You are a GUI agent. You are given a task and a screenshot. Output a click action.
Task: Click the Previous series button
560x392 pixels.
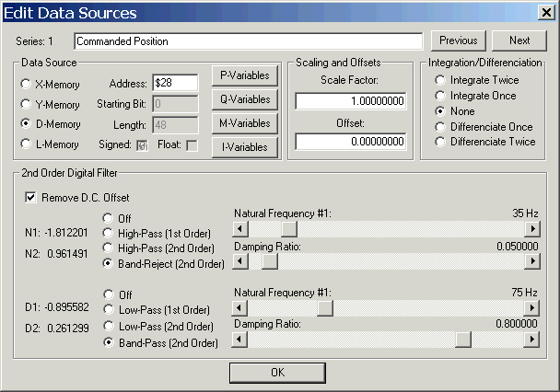click(458, 40)
